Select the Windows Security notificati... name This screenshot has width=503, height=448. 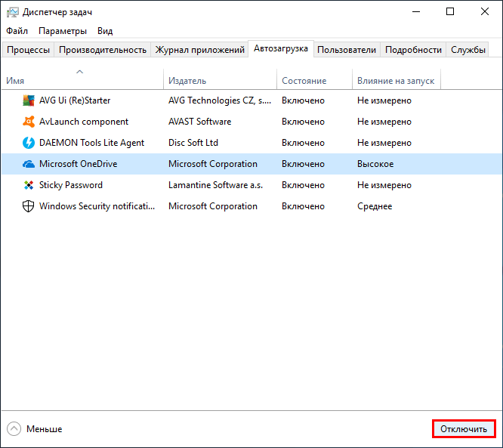(97, 206)
